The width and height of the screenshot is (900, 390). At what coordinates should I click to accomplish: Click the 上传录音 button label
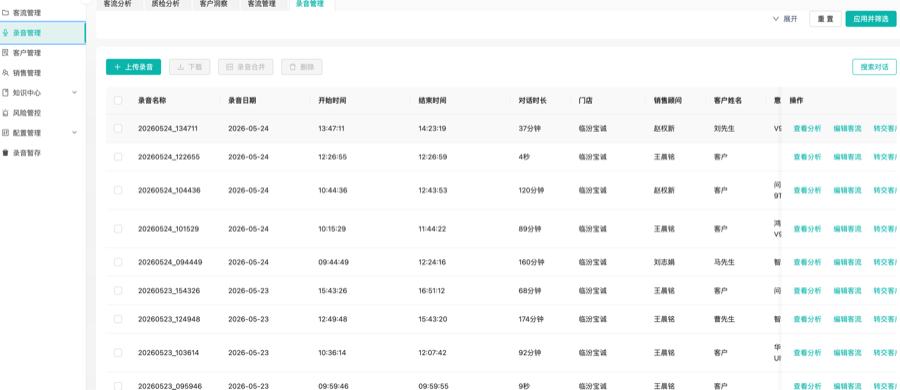point(139,67)
